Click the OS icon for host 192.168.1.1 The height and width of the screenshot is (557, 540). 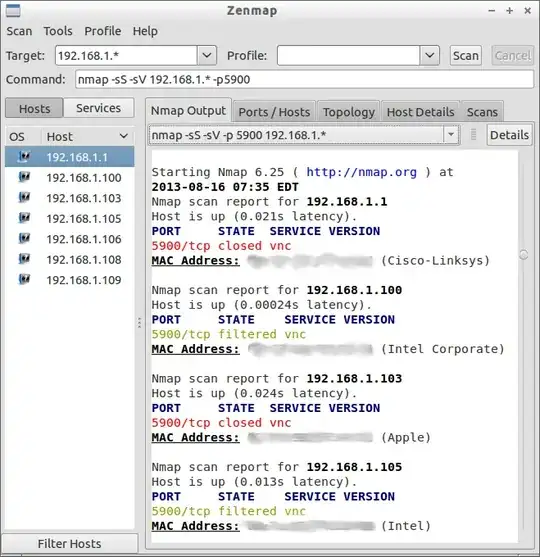click(x=24, y=157)
